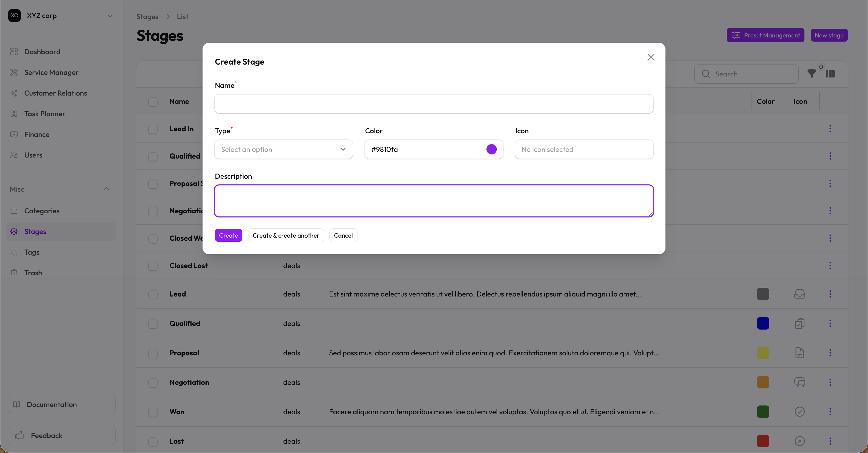868x453 pixels.
Task: Click the XC workspace avatar
Action: tap(14, 15)
